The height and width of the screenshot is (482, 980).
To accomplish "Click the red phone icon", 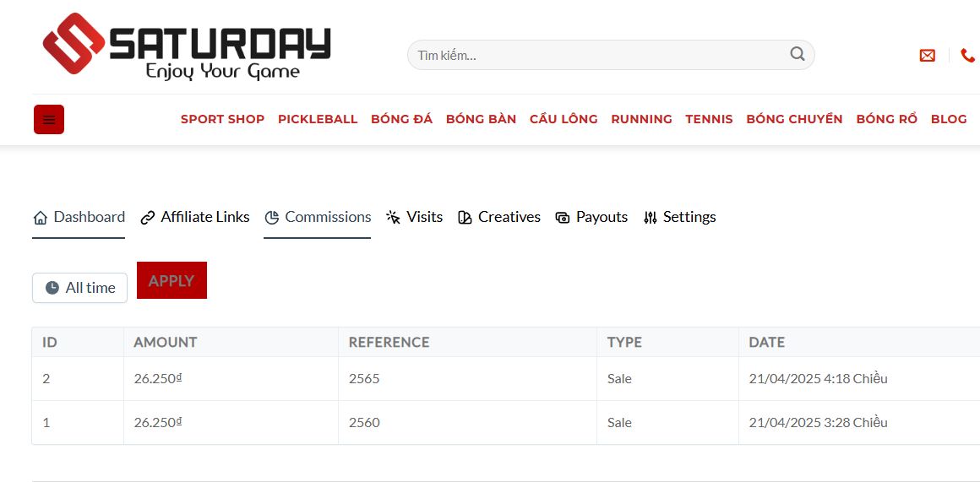I will [967, 56].
